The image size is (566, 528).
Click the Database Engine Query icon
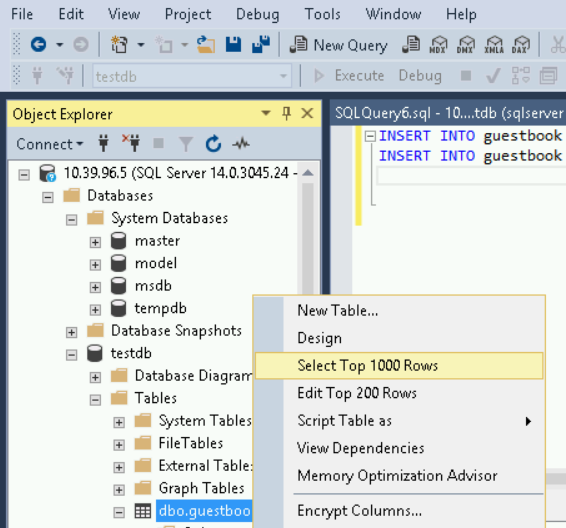(411, 45)
